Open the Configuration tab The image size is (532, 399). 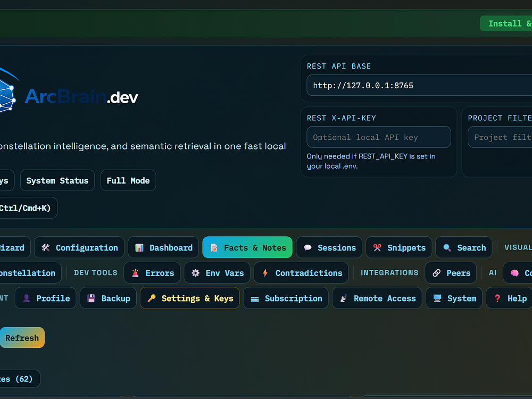coord(79,247)
